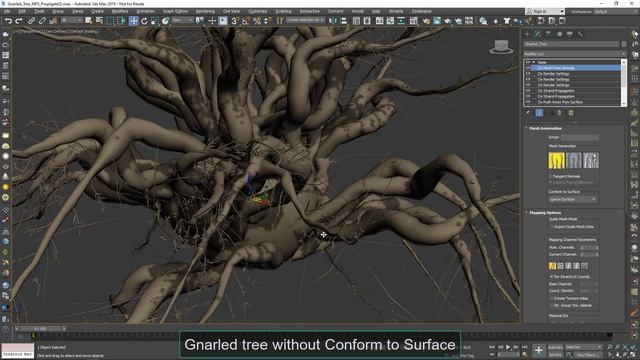Select first yellow mapping type icon

[552, 266]
